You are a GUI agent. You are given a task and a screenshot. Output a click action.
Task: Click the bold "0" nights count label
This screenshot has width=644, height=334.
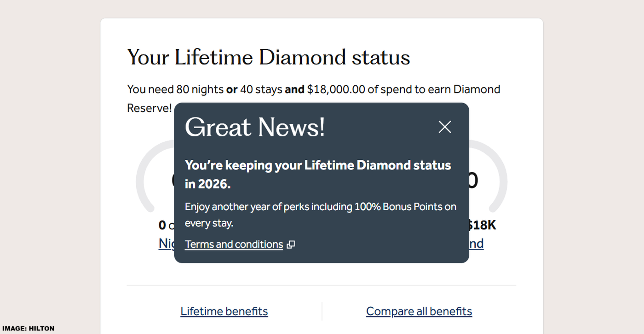162,225
